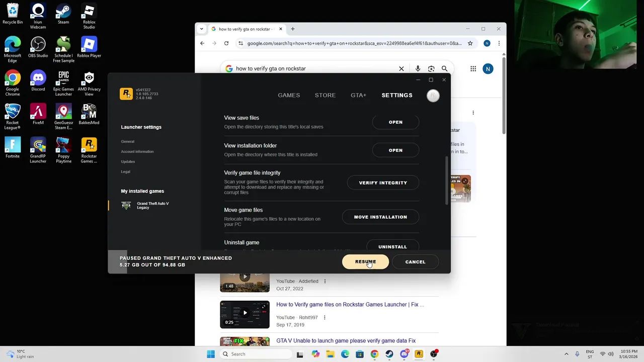644x362 pixels.
Task: Open 'GTA V Unable to launch game' link
Action: point(346,341)
